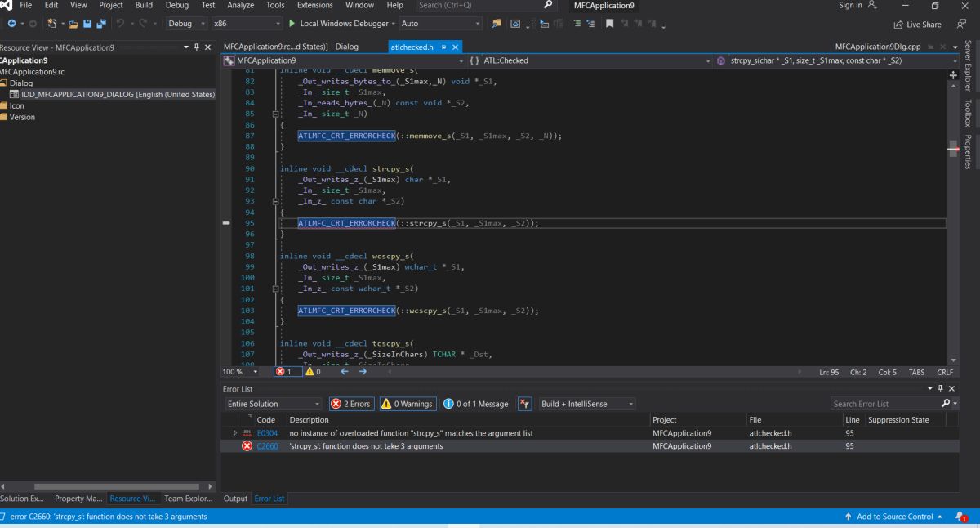
Task: Click the red error icon on the C2660 row
Action: point(247,446)
